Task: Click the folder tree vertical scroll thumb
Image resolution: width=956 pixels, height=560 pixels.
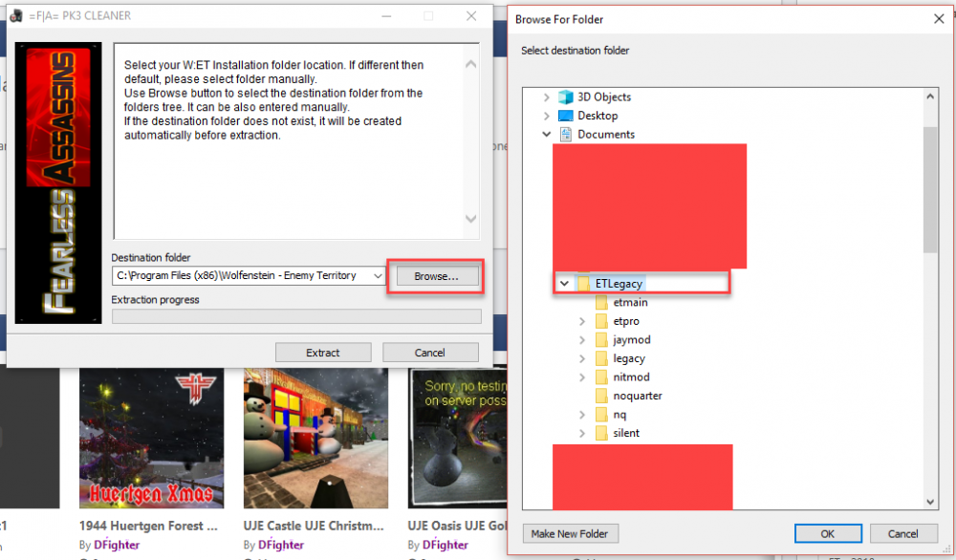Action: point(930,189)
